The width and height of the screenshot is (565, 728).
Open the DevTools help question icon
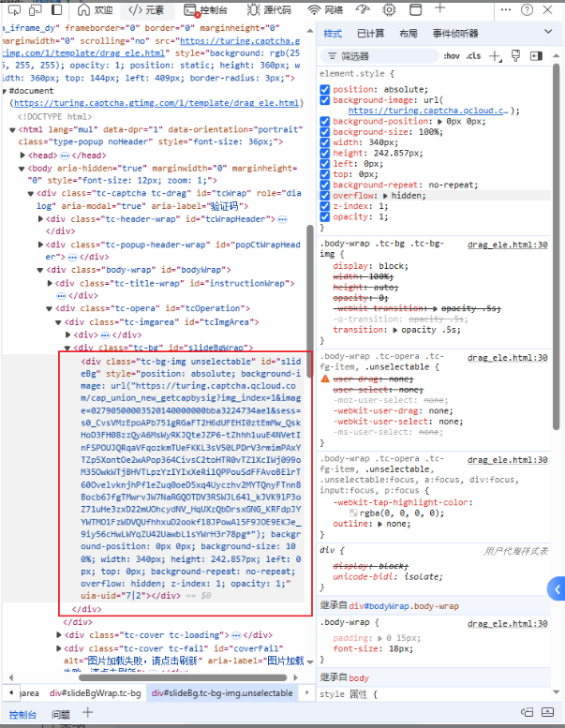(x=527, y=9)
